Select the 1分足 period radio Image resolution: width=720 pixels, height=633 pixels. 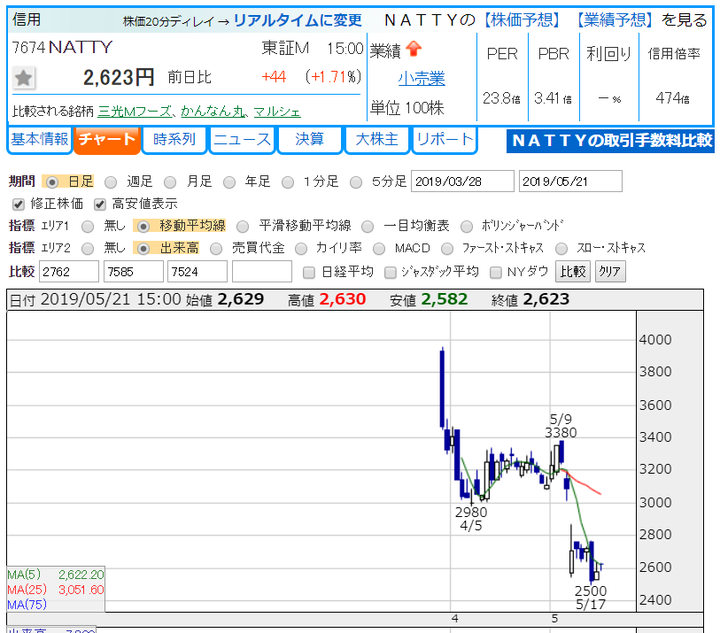pyautogui.click(x=288, y=182)
